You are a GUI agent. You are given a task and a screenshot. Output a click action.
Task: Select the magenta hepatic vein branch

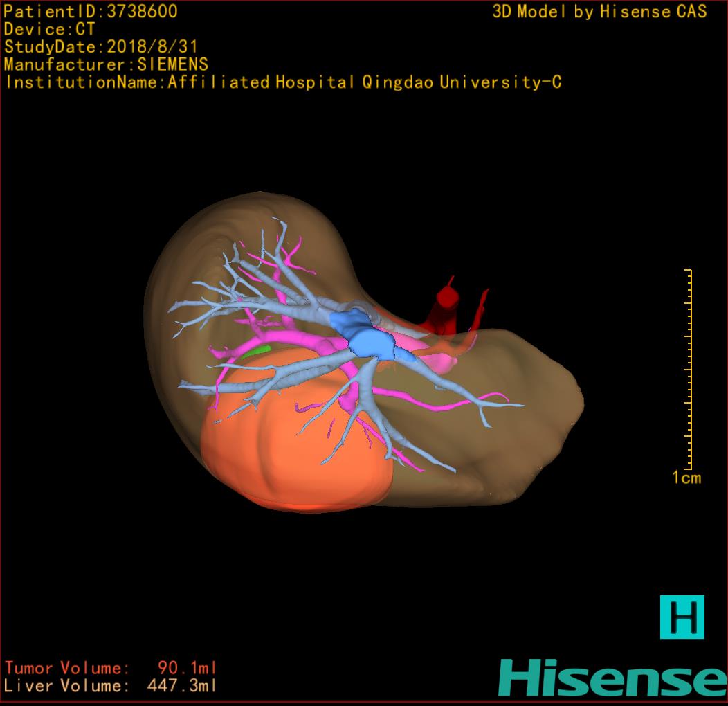pos(298,341)
